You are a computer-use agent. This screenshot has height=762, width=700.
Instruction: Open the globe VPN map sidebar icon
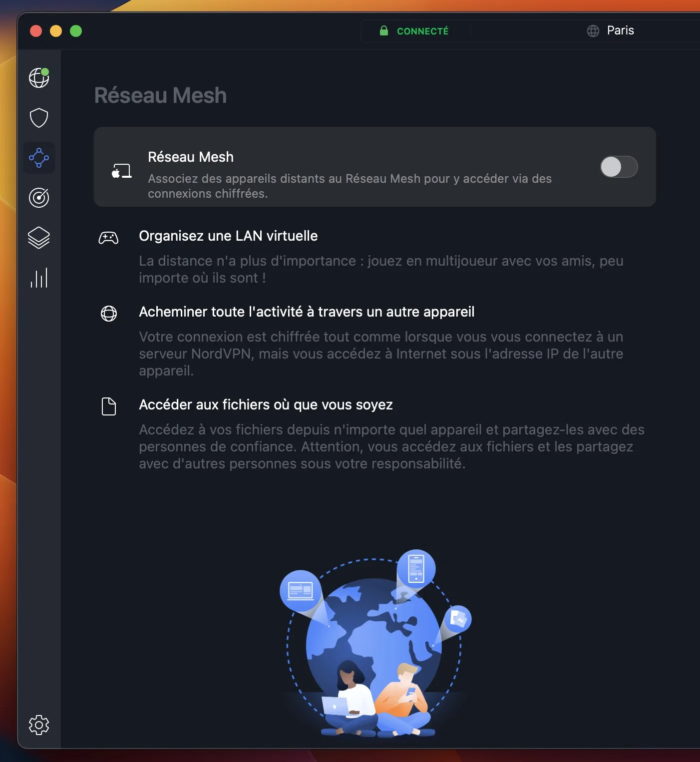[39, 78]
